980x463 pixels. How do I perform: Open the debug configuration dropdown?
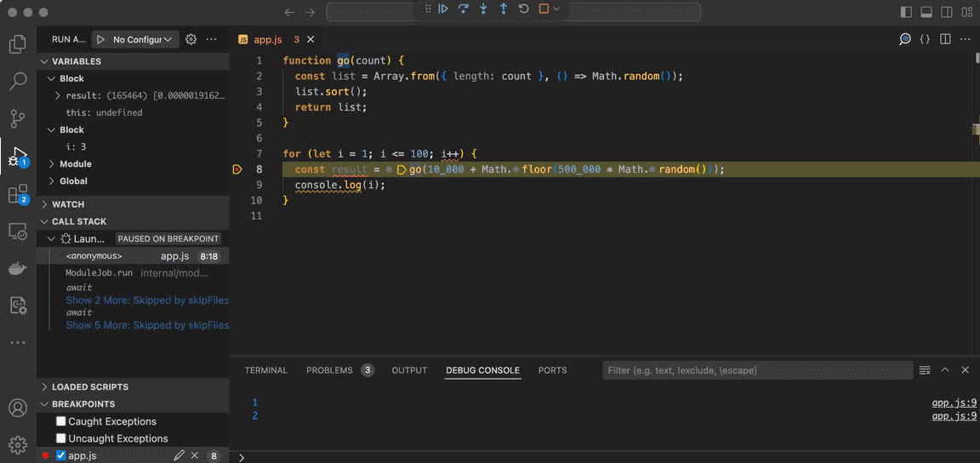point(143,39)
